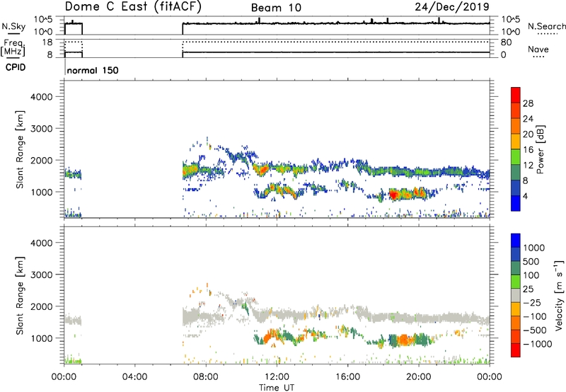Click the '04:00' time axis tick label

tap(134, 377)
